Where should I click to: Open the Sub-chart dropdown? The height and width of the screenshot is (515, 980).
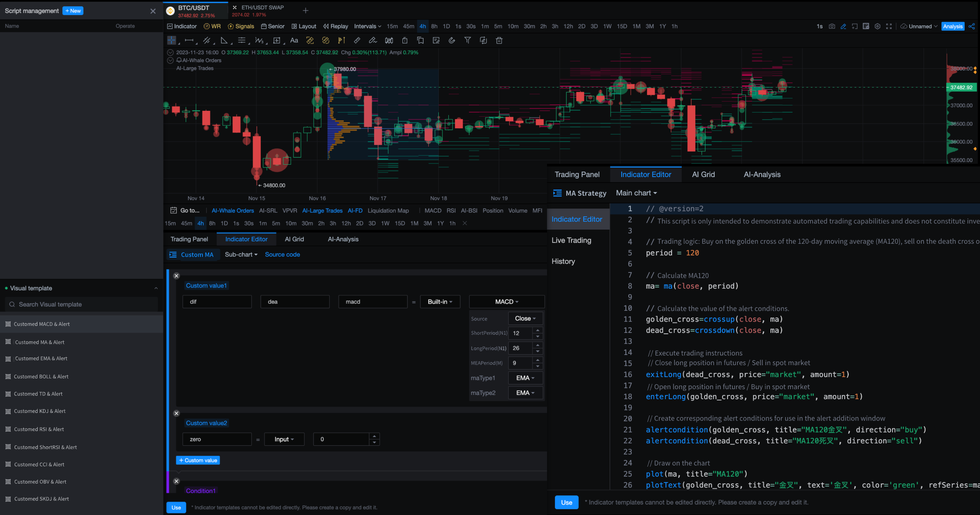[x=241, y=255]
